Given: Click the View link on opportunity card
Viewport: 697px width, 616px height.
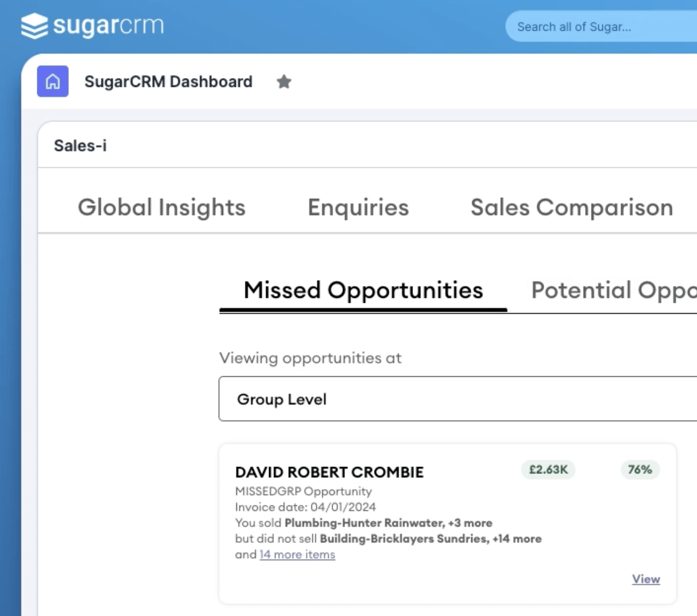Looking at the screenshot, I should pos(646,579).
